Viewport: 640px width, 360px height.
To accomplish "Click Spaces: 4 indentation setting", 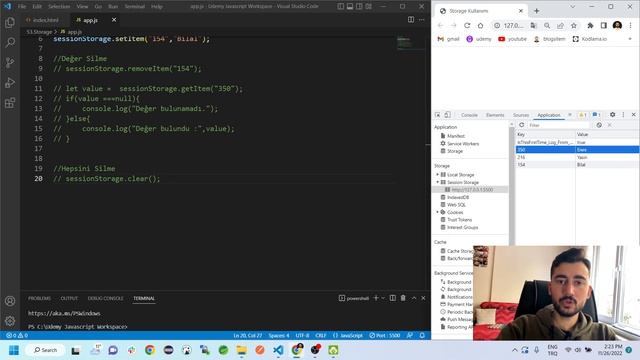I will [279, 335].
